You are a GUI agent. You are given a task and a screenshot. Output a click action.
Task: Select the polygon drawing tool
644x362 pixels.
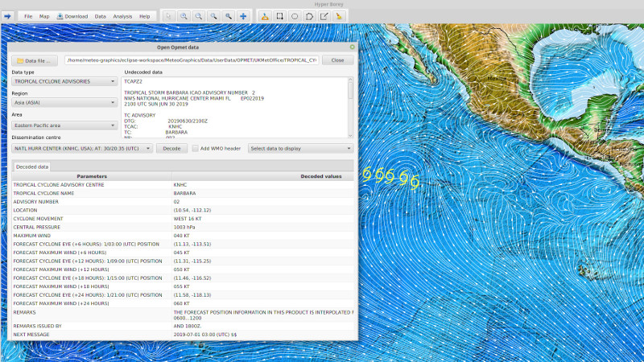point(309,16)
